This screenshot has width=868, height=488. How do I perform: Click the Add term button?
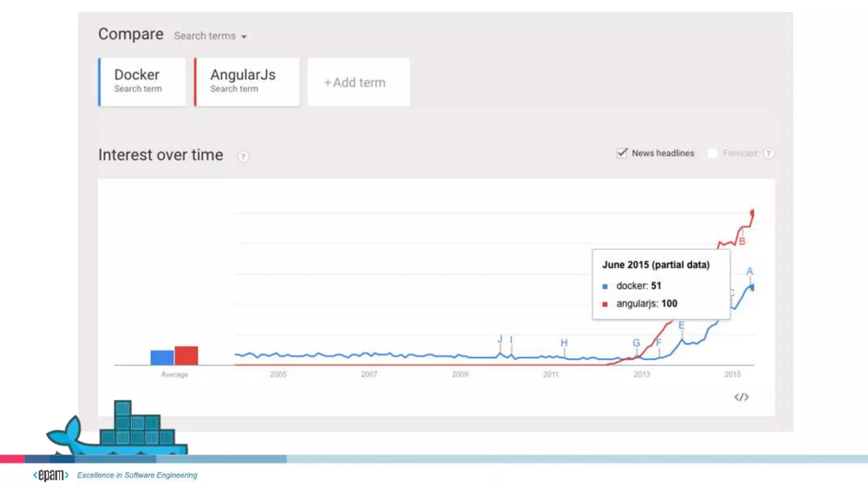pos(358,82)
